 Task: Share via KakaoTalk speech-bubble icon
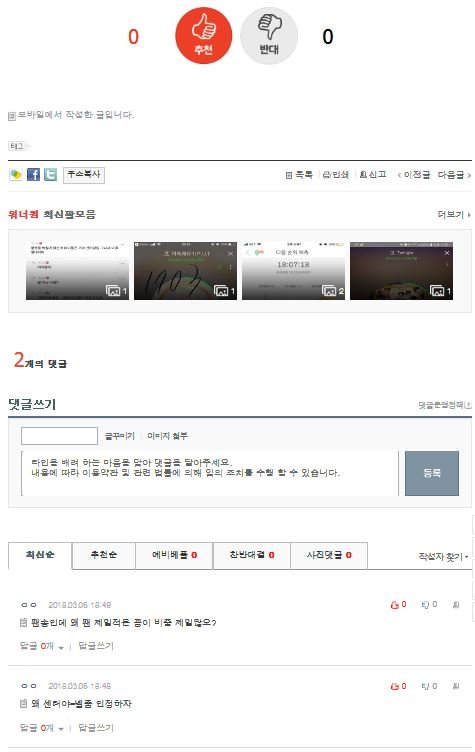click(16, 175)
